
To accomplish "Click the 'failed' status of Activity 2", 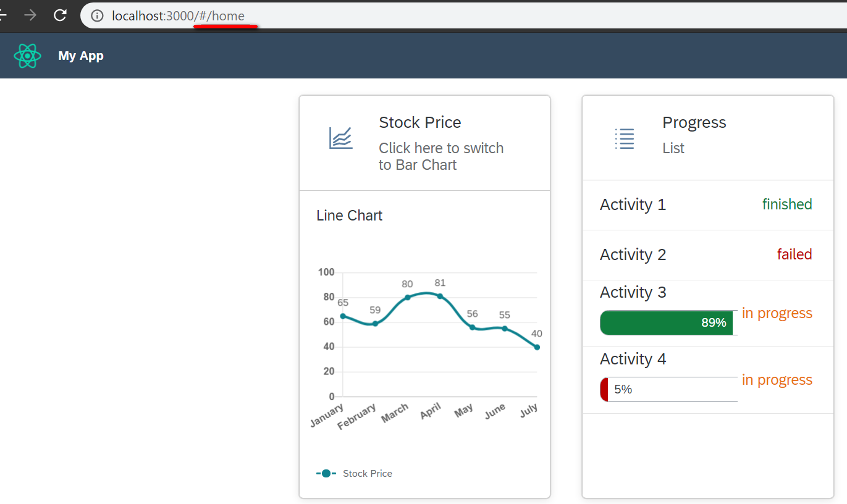I will coord(794,254).
